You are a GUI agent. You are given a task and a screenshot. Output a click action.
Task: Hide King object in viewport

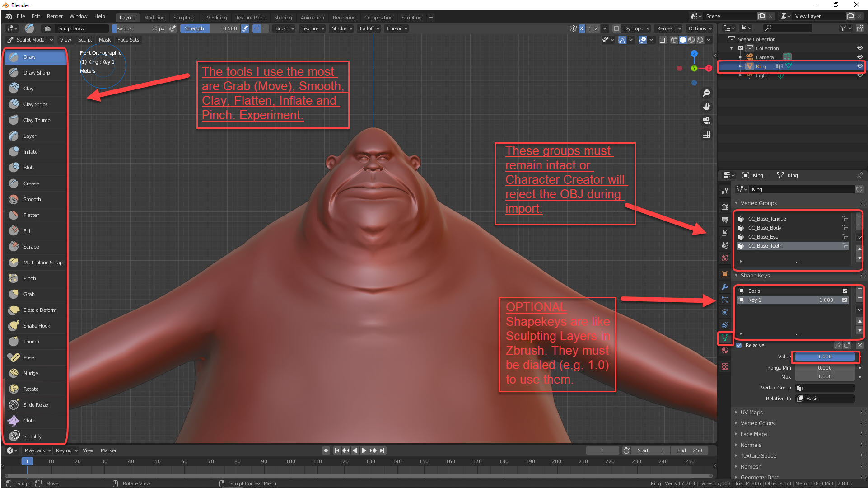click(x=860, y=66)
